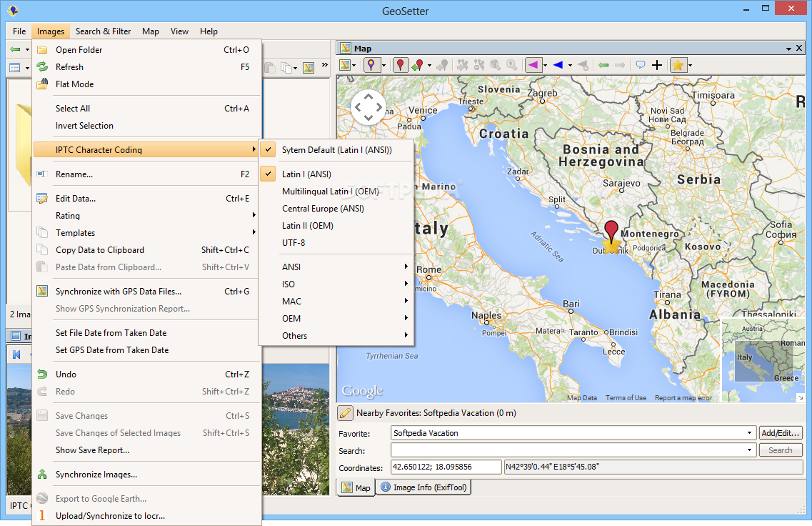The width and height of the screenshot is (812, 526).
Task: Switch to the Map tab at bottom
Action: (x=356, y=487)
